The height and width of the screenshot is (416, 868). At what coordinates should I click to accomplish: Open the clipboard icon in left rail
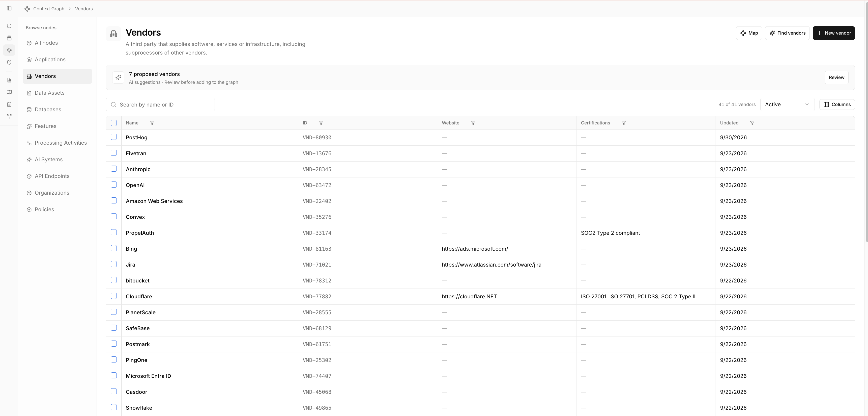pyautogui.click(x=9, y=105)
